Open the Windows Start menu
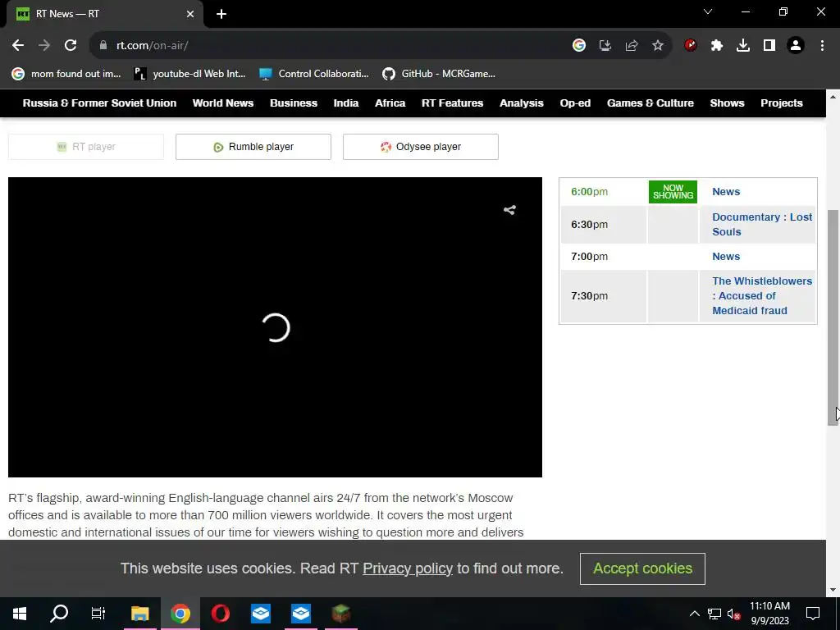This screenshot has width=840, height=630. 20,614
